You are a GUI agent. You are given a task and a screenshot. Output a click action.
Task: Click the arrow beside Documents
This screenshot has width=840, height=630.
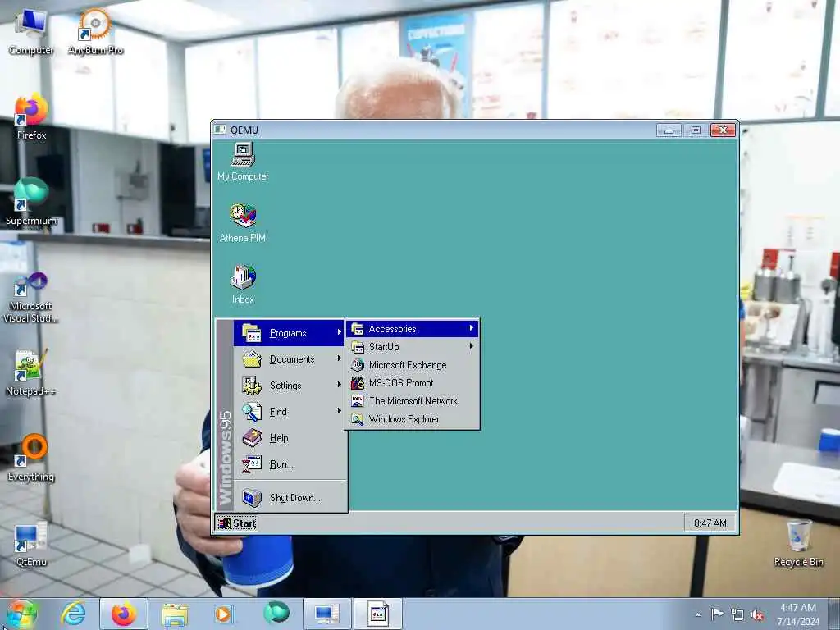click(339, 358)
